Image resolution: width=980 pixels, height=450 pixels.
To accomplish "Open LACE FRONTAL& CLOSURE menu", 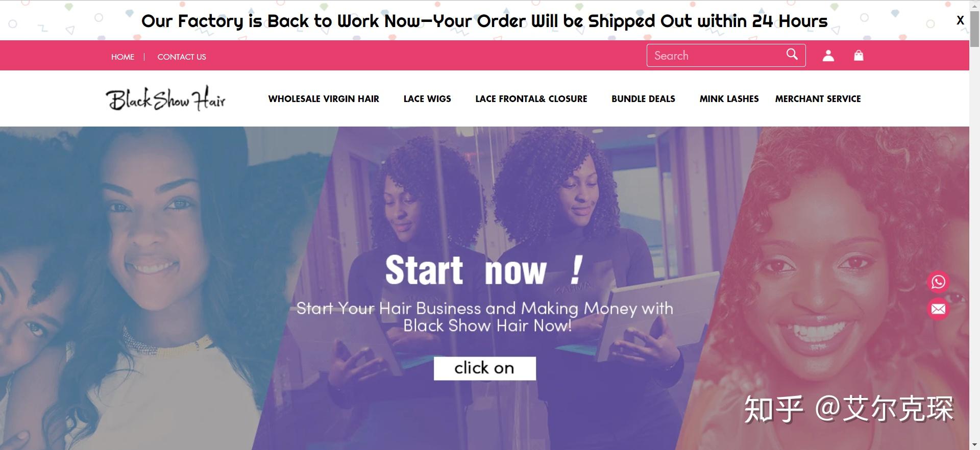I will pos(531,98).
